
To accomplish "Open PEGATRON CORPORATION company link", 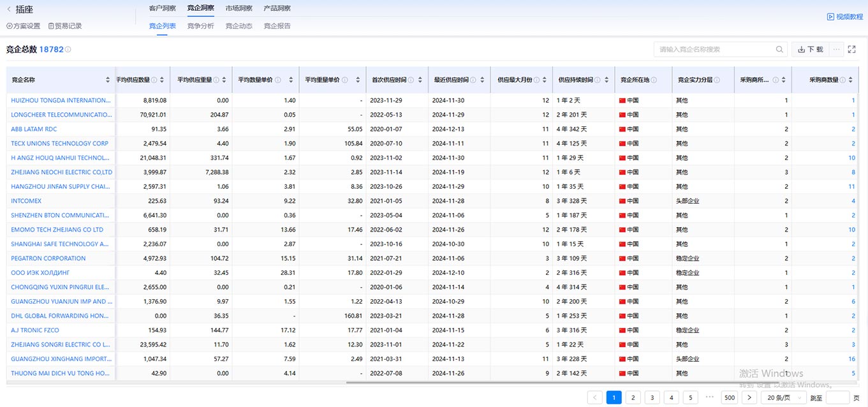I will [x=48, y=258].
